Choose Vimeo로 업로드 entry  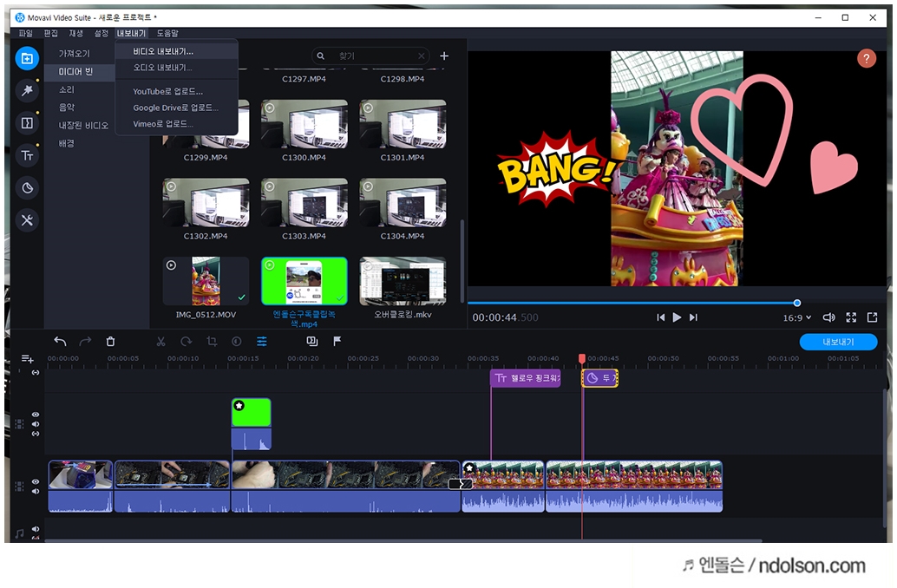tap(176, 123)
